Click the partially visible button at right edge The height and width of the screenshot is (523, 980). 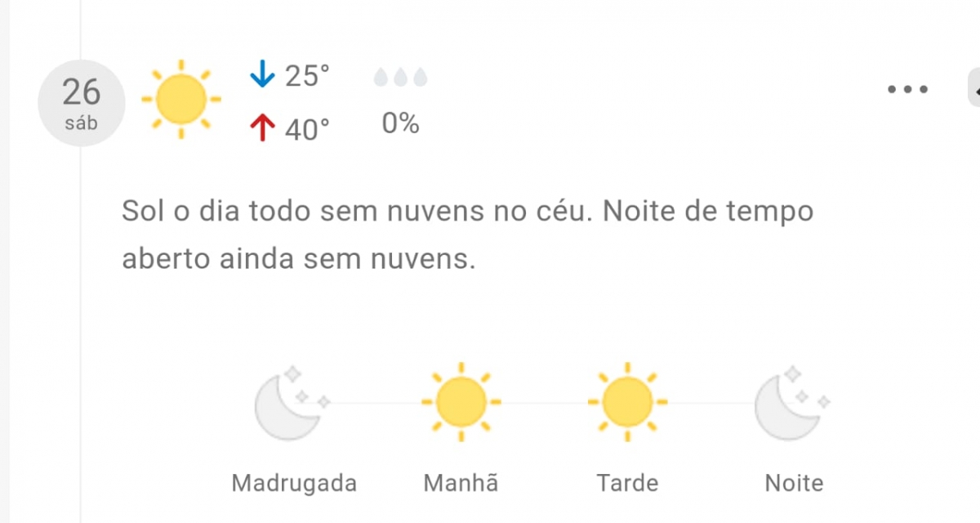click(974, 89)
